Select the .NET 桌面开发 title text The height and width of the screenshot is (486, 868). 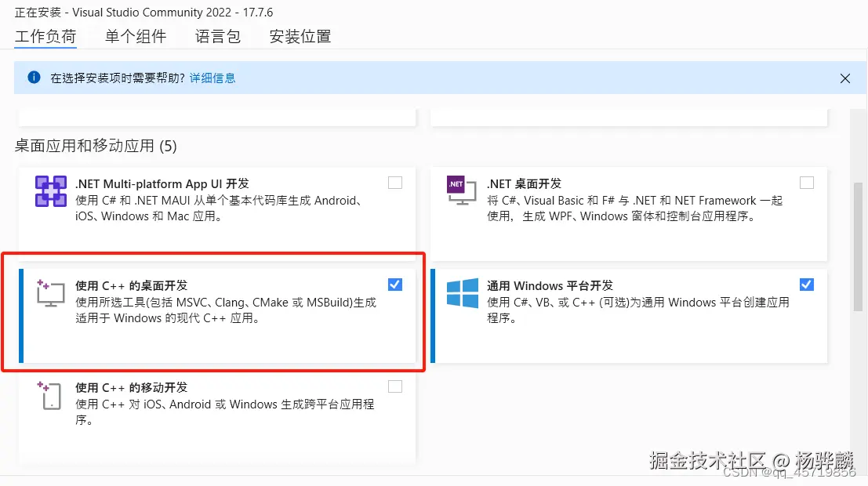click(x=525, y=183)
